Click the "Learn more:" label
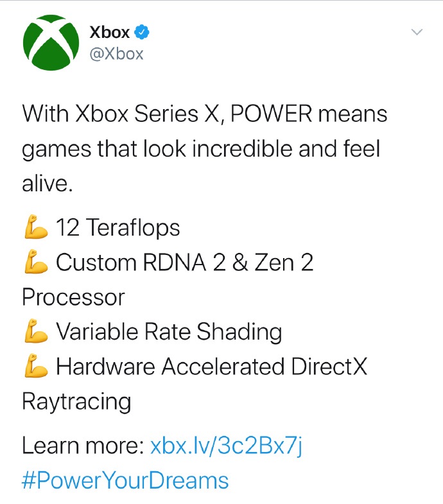The height and width of the screenshot is (504, 443). (83, 446)
